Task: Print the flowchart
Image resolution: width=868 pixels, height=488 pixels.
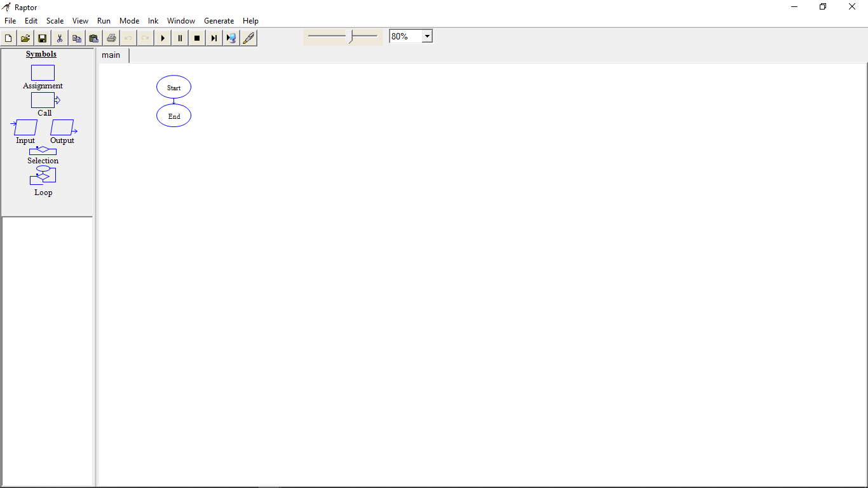Action: coord(111,37)
